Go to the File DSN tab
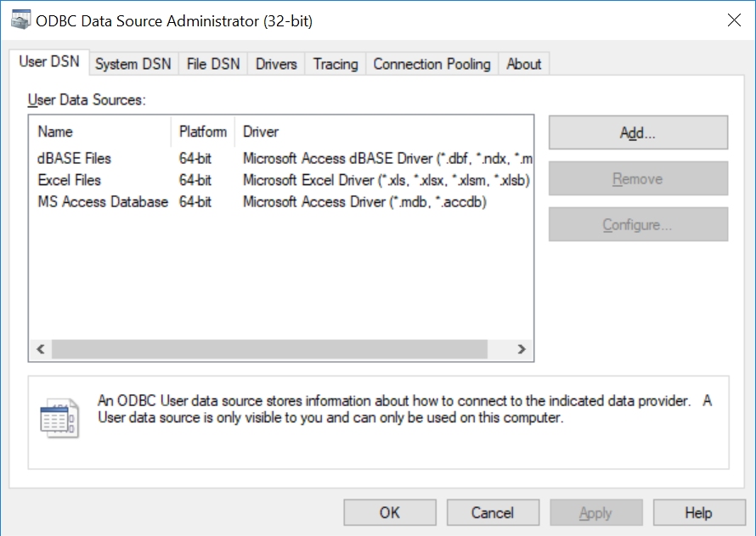The image size is (756, 536). pyautogui.click(x=213, y=64)
